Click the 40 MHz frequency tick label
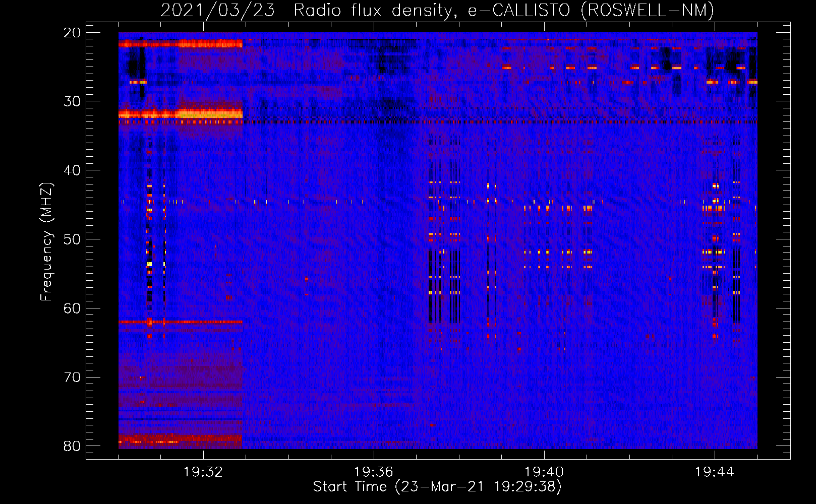This screenshot has height=504, width=816. [x=72, y=170]
